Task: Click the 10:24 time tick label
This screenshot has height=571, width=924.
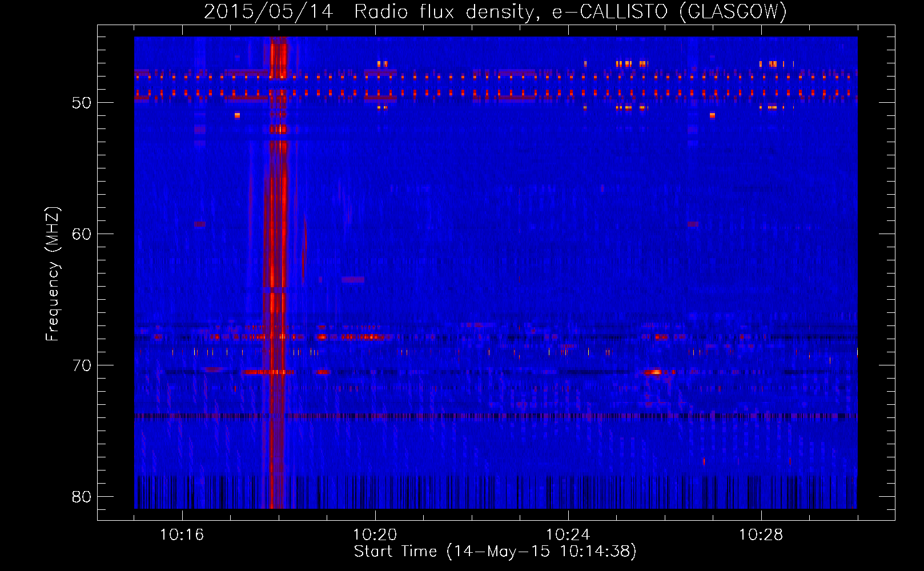Action: pyautogui.click(x=568, y=535)
